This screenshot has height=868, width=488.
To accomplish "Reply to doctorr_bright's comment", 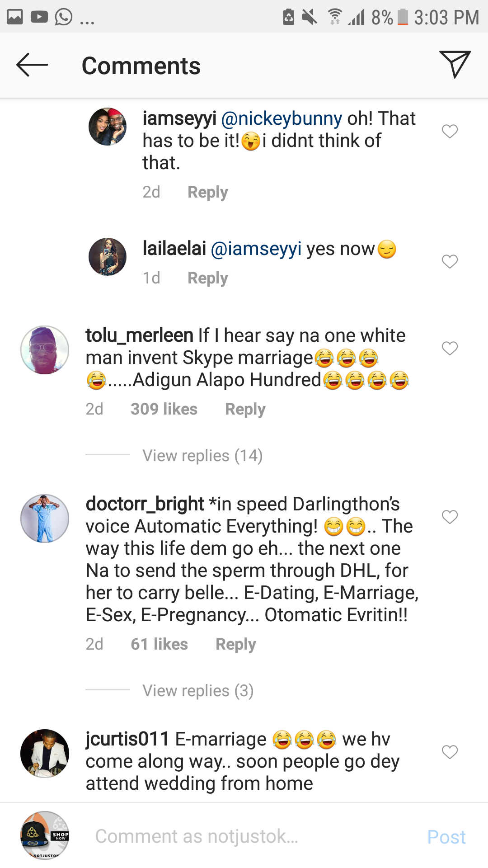I will [235, 644].
